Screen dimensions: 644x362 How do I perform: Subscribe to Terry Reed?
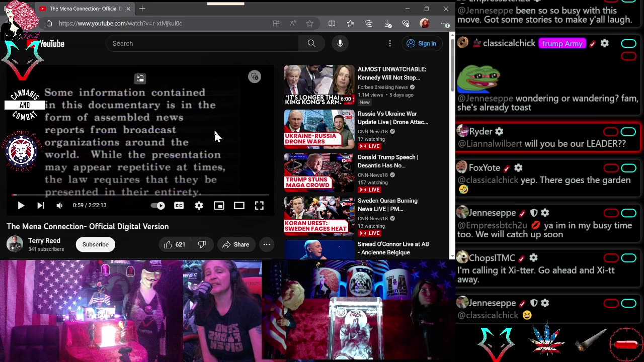point(95,244)
